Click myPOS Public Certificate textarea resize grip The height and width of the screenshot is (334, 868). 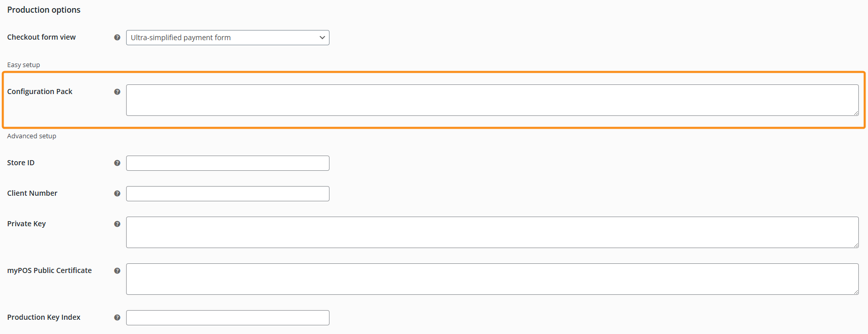(856, 292)
